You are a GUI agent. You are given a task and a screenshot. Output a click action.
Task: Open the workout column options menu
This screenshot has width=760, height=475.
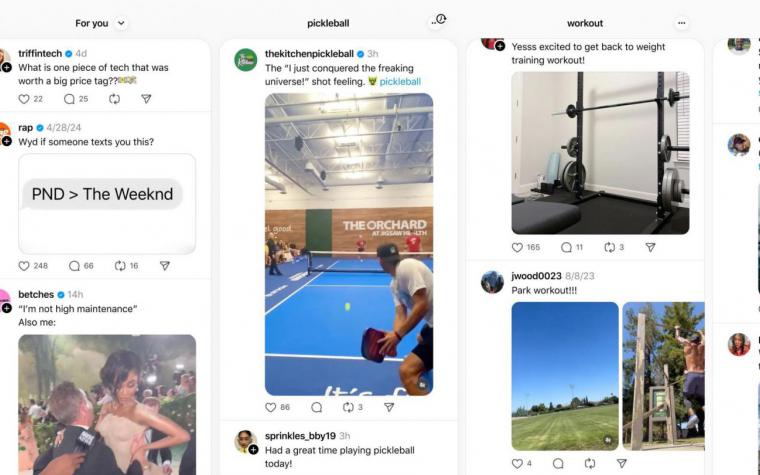(681, 23)
